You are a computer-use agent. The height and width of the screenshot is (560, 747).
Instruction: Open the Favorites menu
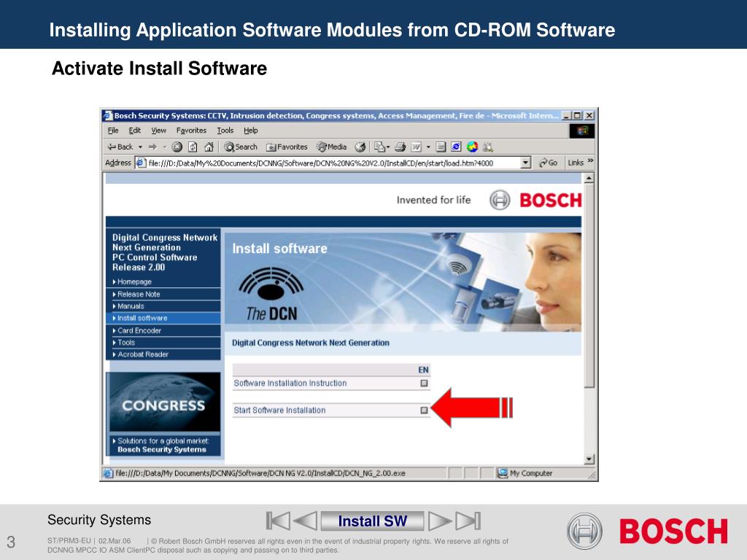[x=191, y=131]
